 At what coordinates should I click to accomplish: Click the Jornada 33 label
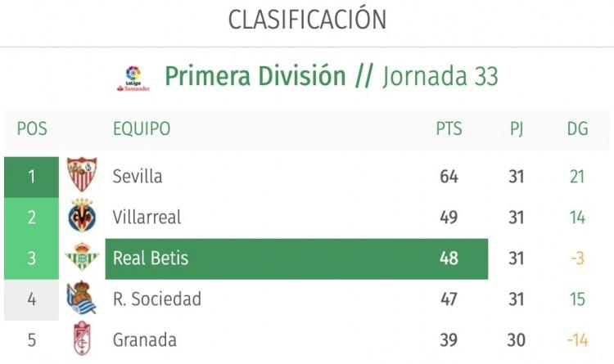click(439, 77)
